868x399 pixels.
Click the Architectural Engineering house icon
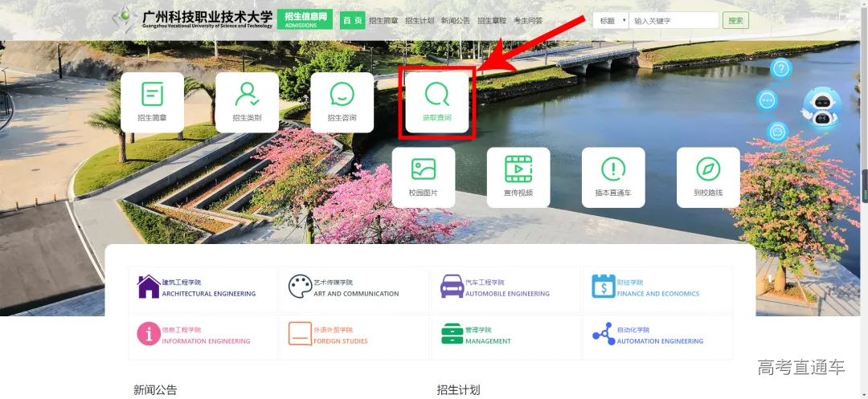(148, 287)
